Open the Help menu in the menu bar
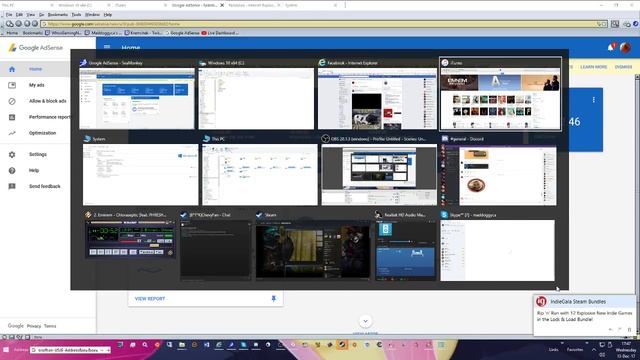The width and height of the screenshot is (640, 360). 108,15
